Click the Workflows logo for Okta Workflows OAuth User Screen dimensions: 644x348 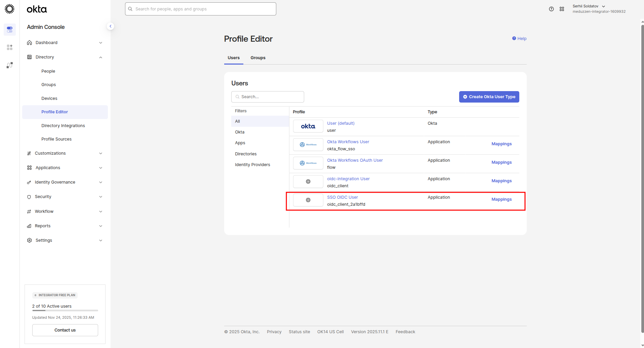(308, 163)
